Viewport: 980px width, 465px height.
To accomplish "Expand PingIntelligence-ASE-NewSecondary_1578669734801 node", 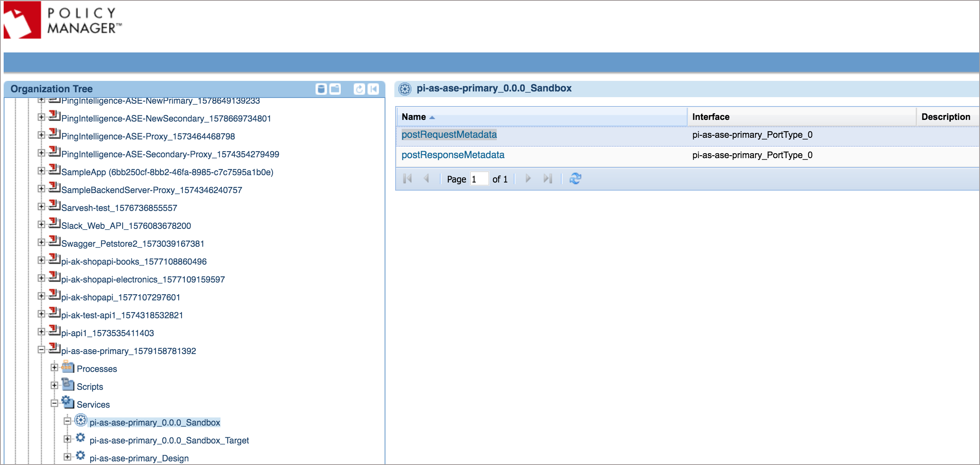I will (41, 117).
